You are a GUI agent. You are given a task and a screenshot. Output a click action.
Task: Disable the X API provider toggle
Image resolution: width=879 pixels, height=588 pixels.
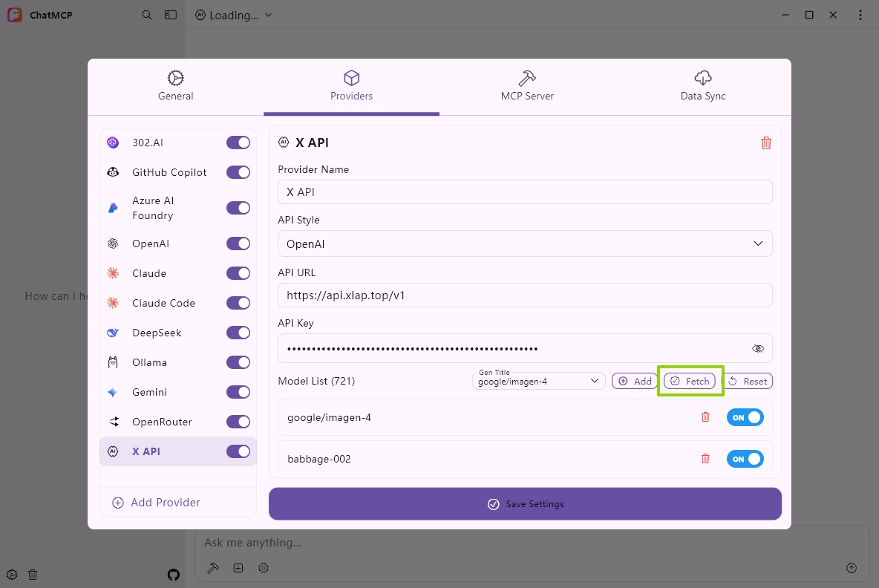238,451
